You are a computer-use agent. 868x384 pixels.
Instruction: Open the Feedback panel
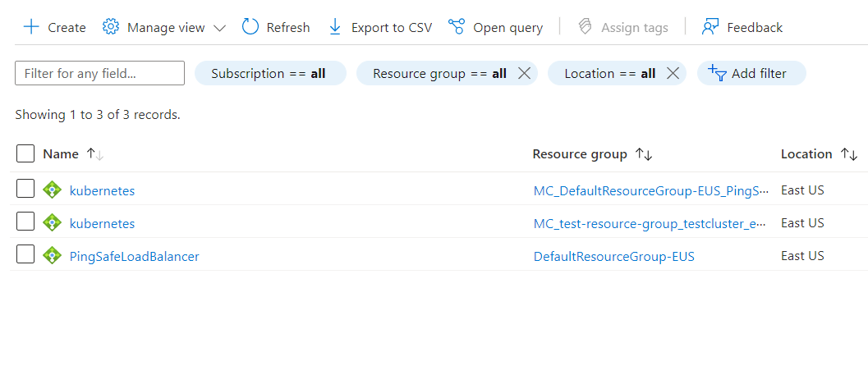[x=742, y=27]
